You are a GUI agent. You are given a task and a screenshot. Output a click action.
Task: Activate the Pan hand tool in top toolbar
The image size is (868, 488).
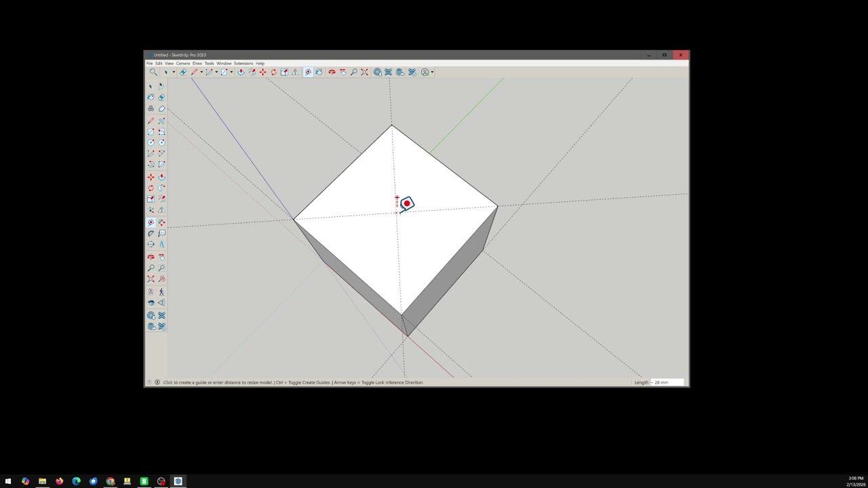343,72
